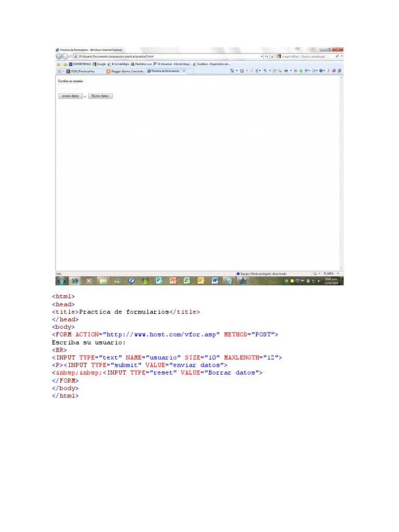This screenshot has width=399, height=532.
Task: Open the PowerPoint taskbar icon
Action: [x=173, y=281]
